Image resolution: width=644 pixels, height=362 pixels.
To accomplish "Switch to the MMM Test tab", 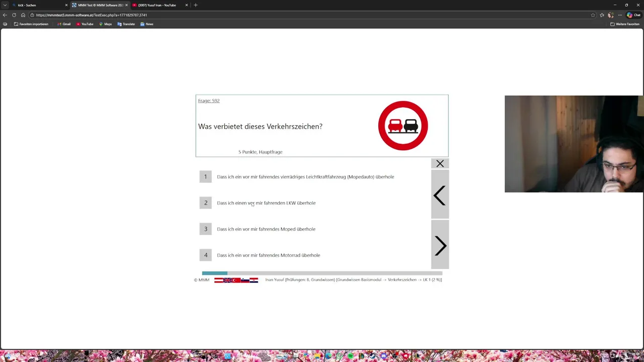I will coord(100,5).
